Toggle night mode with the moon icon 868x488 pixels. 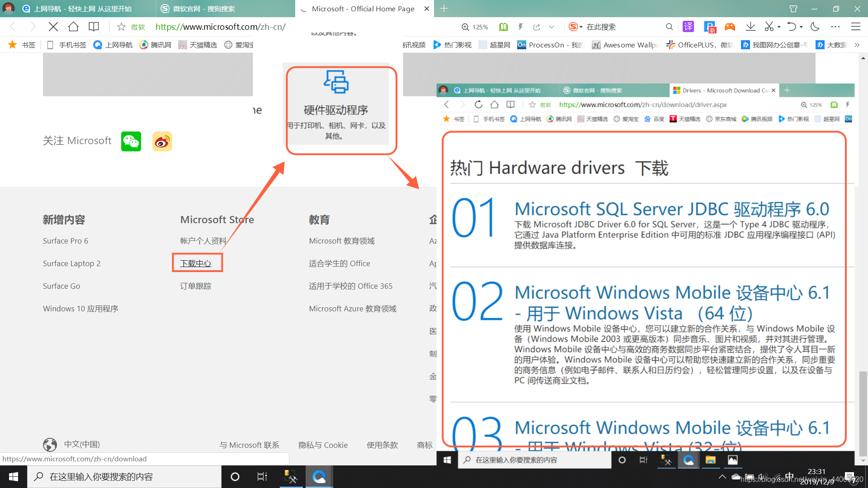point(815,27)
